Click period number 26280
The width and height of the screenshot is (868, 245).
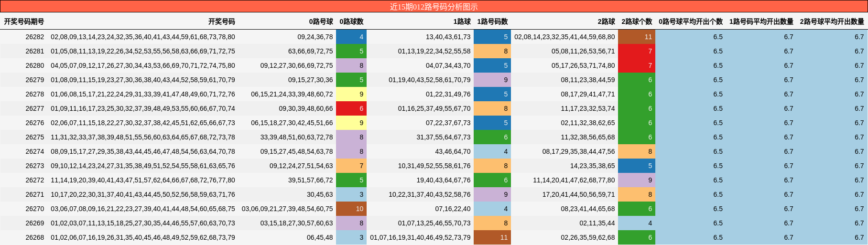point(35,65)
